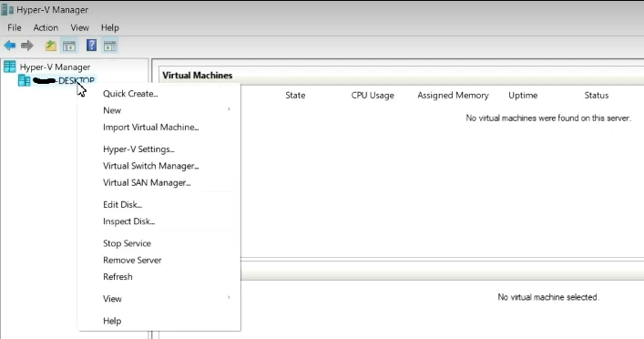Open the Action menu

point(46,27)
